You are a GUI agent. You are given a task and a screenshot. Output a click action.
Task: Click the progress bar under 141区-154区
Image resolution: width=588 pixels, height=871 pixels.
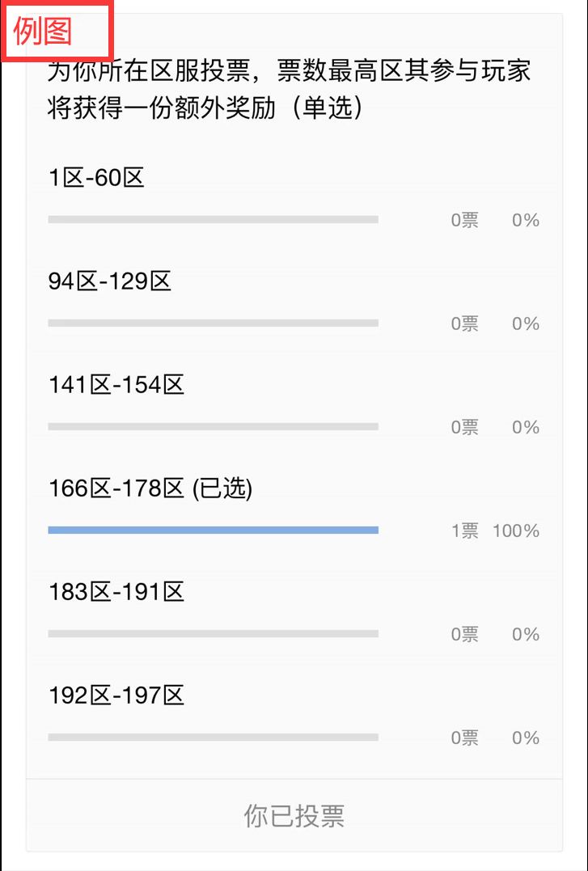pyautogui.click(x=213, y=427)
